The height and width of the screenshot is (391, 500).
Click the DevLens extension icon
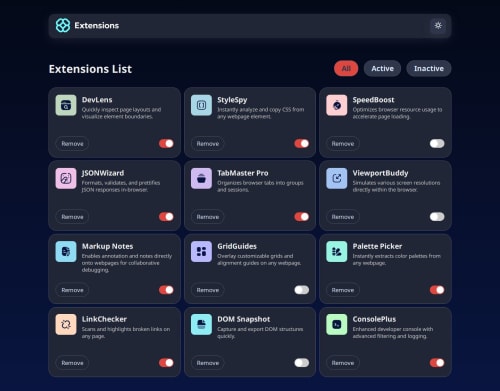pos(66,105)
